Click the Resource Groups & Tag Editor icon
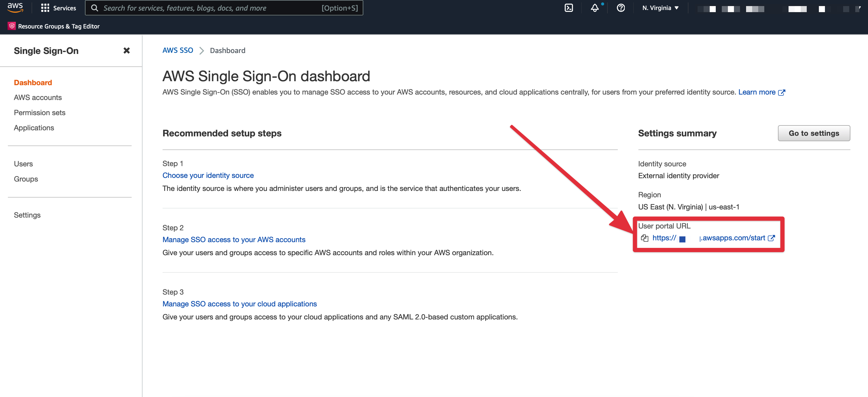This screenshot has width=868, height=397. click(12, 26)
